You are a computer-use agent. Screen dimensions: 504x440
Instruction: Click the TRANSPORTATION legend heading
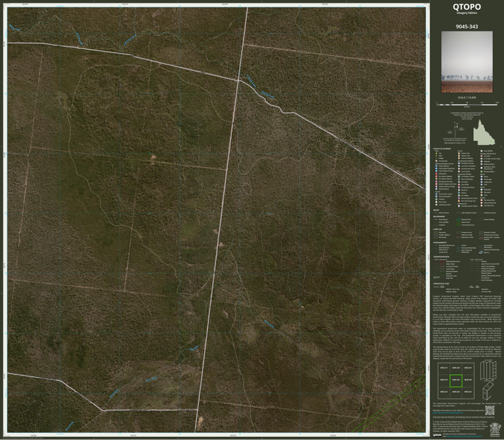tap(441, 257)
